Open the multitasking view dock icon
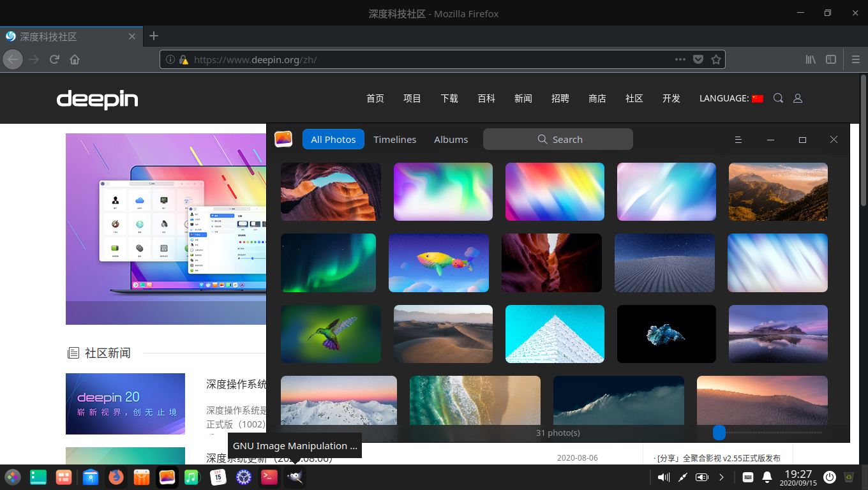 [x=64, y=477]
